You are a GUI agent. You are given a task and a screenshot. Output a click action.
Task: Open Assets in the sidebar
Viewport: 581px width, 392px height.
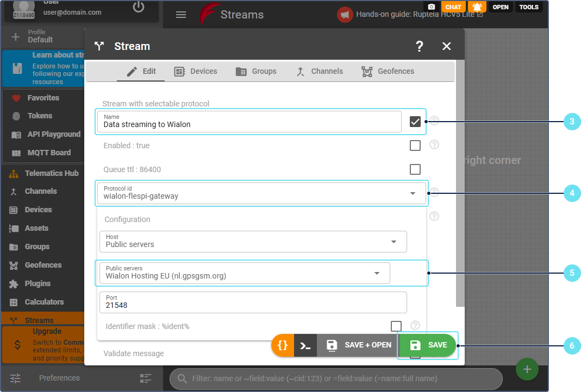click(43, 228)
